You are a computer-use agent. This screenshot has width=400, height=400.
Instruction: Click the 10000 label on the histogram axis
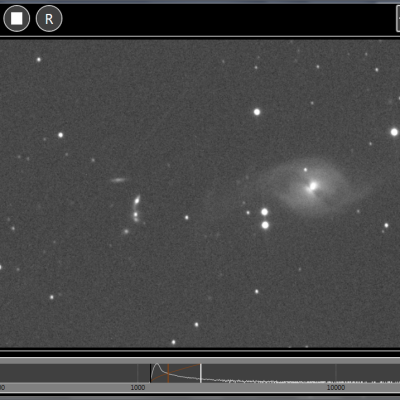click(336, 387)
